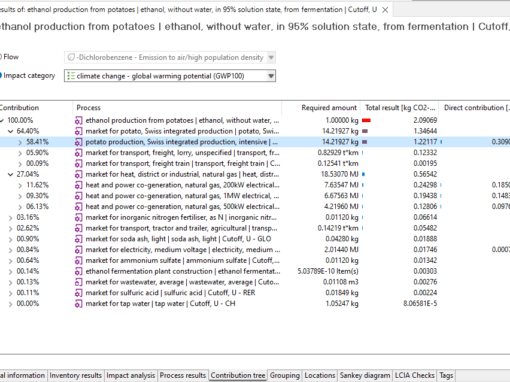Click the 8.06581E-5 total result value
Image resolution: width=510 pixels, height=382 pixels.
click(x=420, y=304)
